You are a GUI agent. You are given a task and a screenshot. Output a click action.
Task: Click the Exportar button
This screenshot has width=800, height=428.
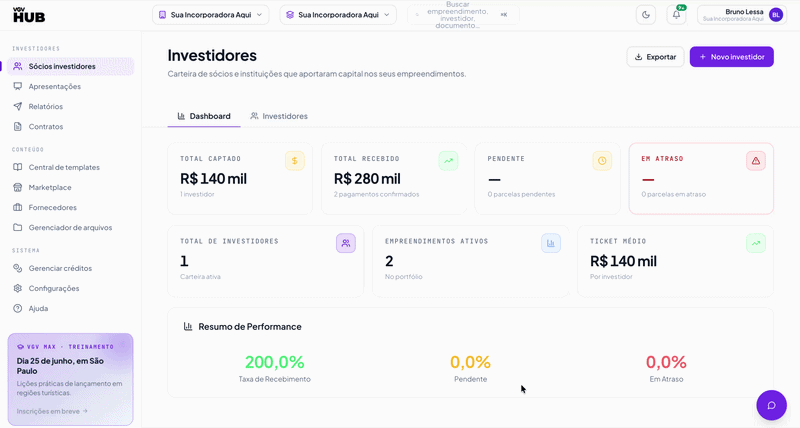click(x=656, y=57)
